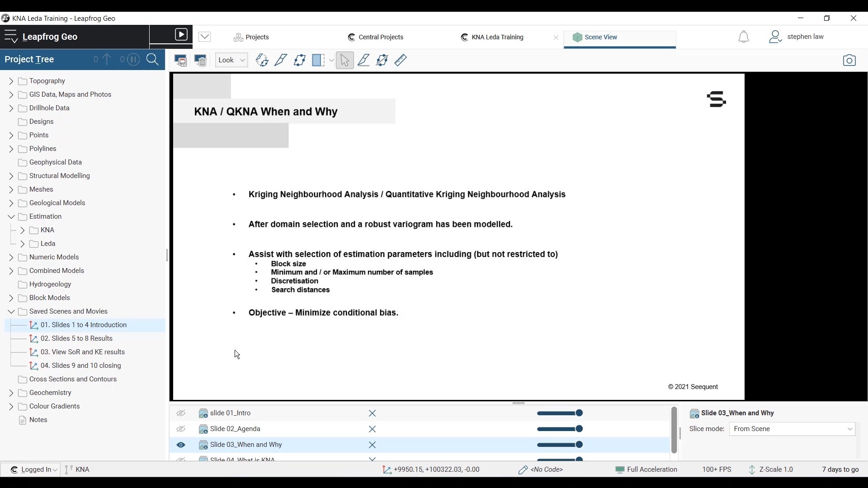This screenshot has height=488, width=868.
Task: Open the Slice mode From Scene dropdown
Action: point(792,429)
